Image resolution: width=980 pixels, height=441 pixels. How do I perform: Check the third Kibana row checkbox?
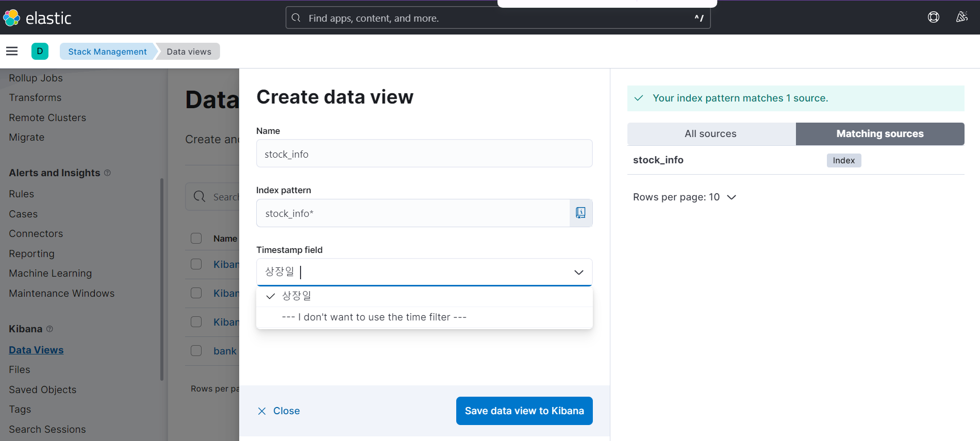pyautogui.click(x=196, y=322)
